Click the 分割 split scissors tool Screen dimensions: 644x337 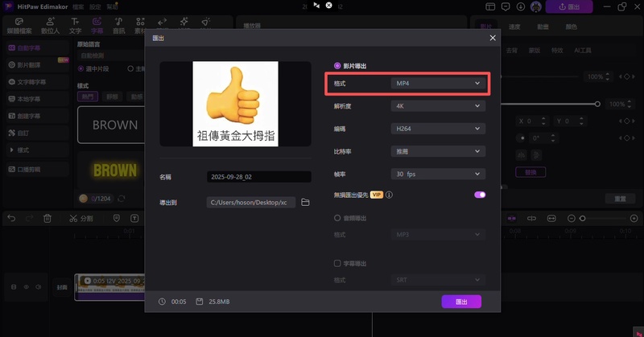click(80, 218)
